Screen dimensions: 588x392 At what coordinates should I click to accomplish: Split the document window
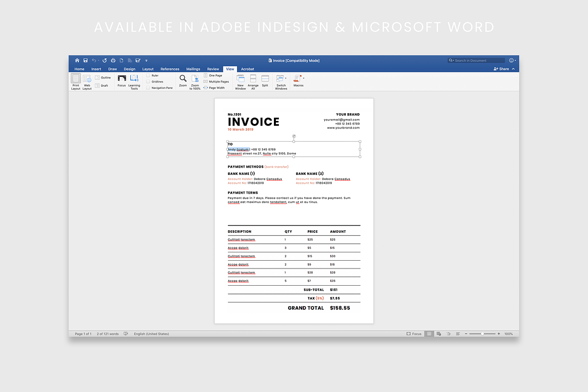[x=265, y=81]
